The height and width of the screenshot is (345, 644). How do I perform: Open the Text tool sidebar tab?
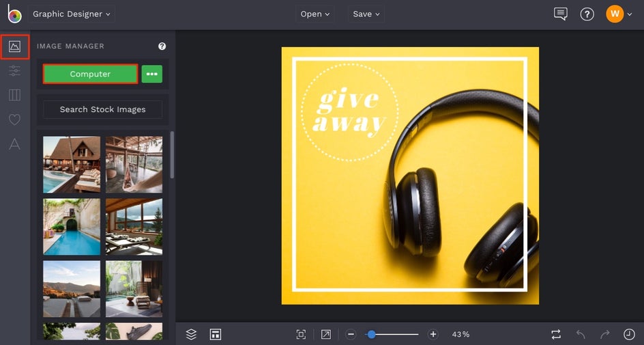click(x=14, y=144)
